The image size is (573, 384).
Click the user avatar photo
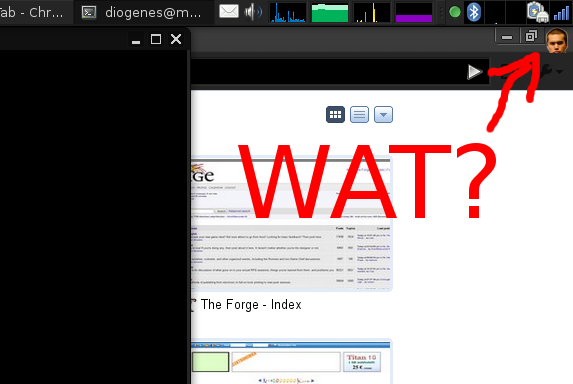pyautogui.click(x=557, y=41)
